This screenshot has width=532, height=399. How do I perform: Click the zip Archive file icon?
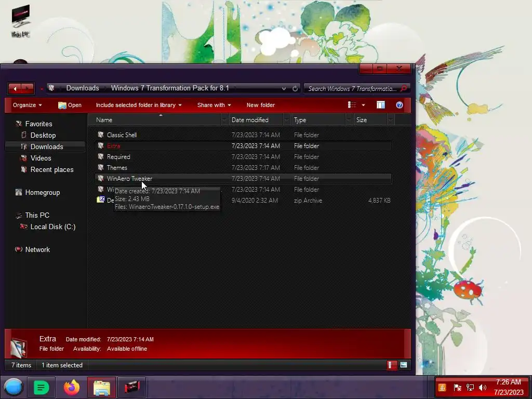coord(100,199)
